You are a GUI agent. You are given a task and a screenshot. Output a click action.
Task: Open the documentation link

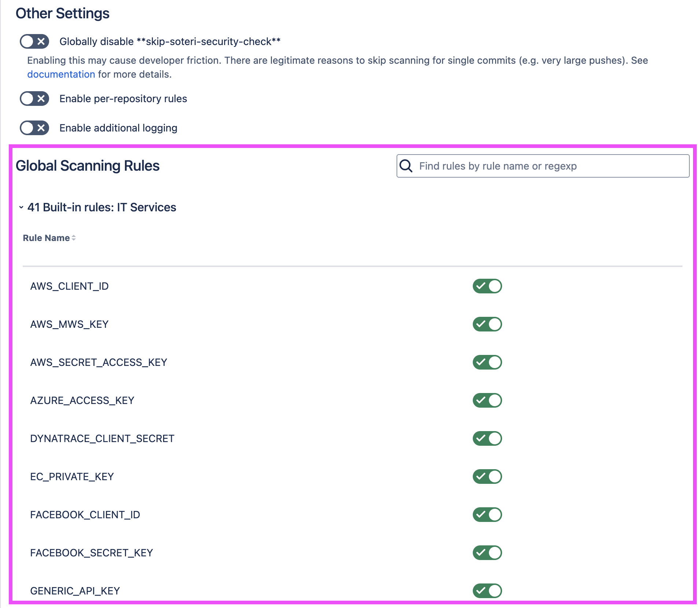[x=61, y=74]
